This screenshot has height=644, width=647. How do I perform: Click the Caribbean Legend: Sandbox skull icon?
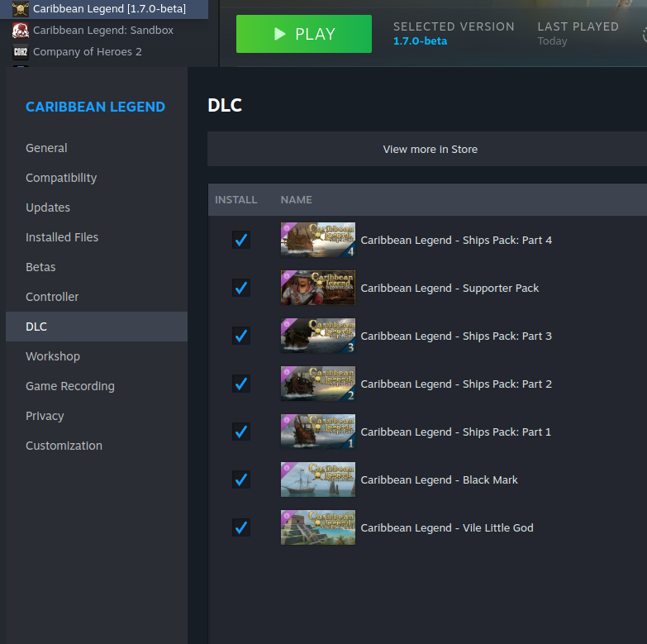click(x=20, y=30)
